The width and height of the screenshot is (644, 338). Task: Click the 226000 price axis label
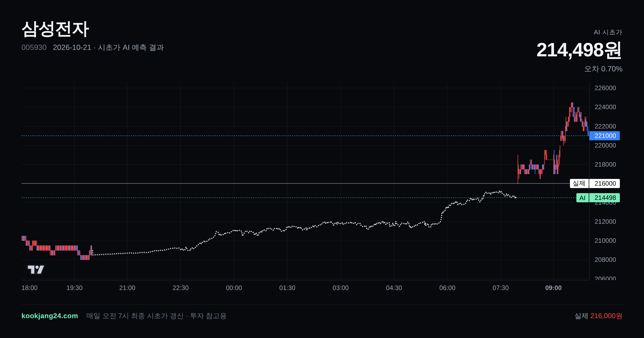[605, 88]
